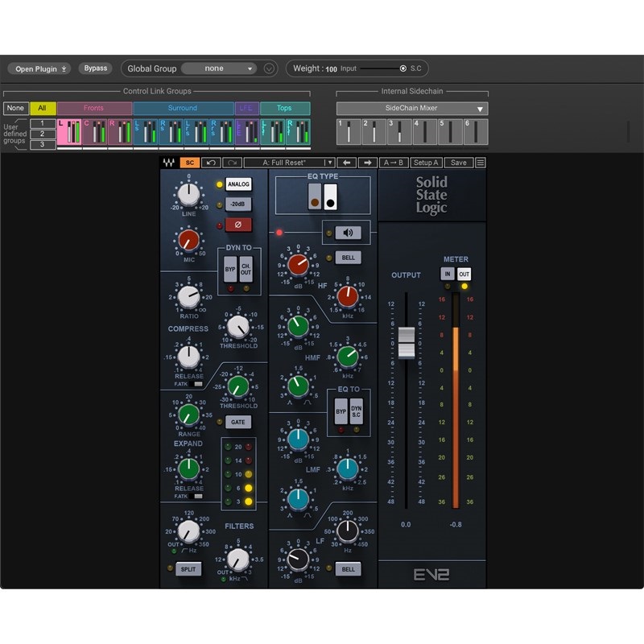Click the output value 0.0
Viewport: 644px width, 644px height.
tap(406, 525)
